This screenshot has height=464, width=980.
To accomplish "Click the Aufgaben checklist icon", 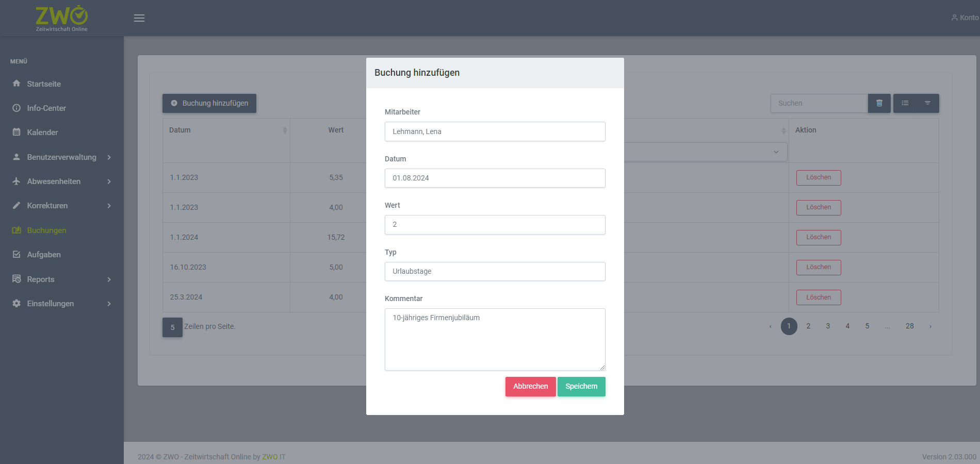I will tap(17, 255).
